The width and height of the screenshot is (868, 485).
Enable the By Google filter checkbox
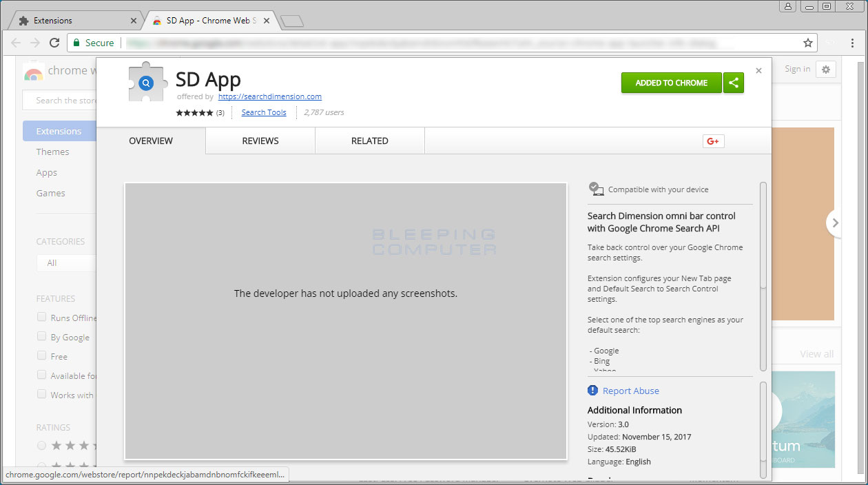click(x=41, y=337)
